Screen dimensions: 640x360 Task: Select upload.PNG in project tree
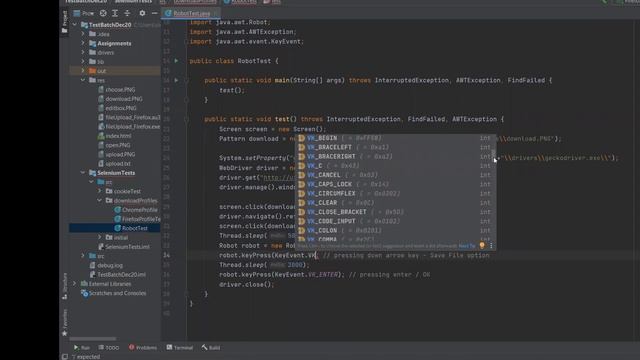(120, 154)
